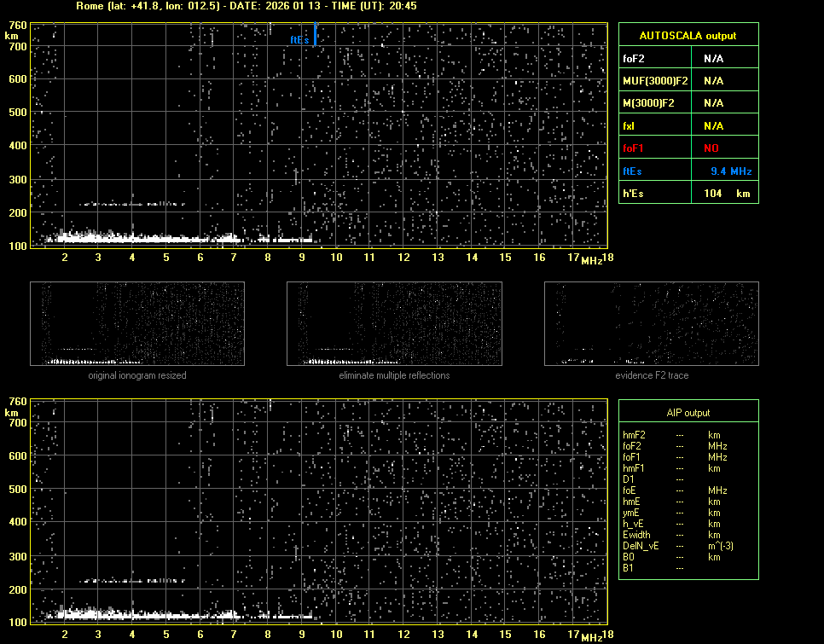Click the N/A value beside M(3000)F2

(713, 103)
